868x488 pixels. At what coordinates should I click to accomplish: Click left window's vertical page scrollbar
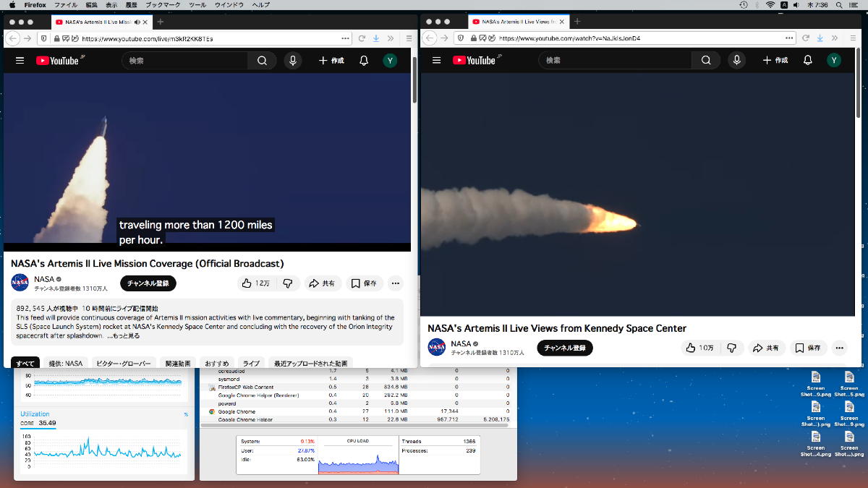pos(414,80)
